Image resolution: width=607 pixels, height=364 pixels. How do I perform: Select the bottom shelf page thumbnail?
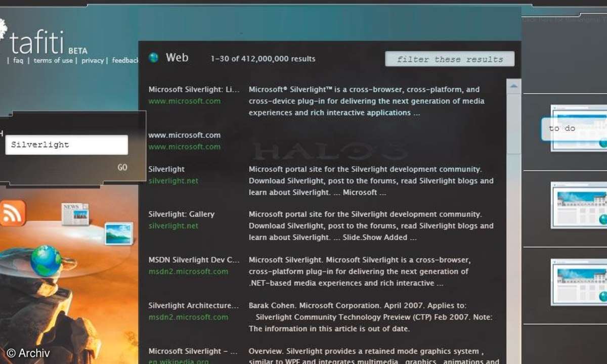coord(579,282)
